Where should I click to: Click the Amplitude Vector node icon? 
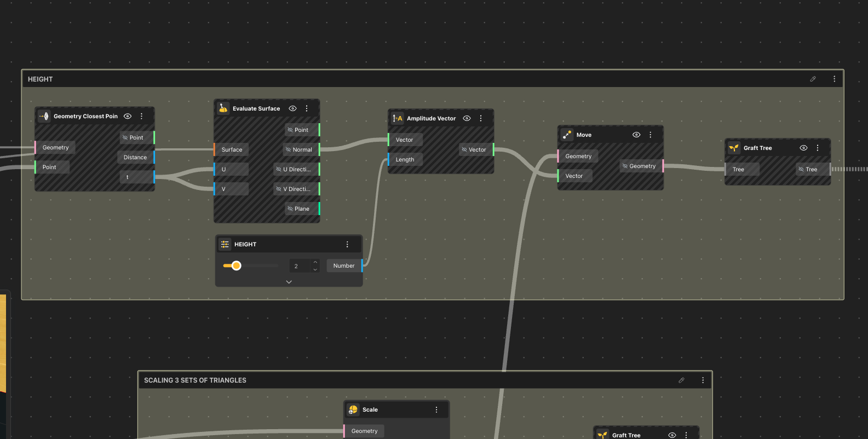398,118
